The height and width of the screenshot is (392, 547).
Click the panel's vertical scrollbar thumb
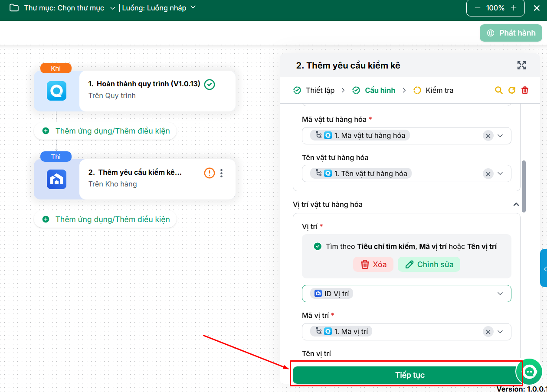point(524,186)
